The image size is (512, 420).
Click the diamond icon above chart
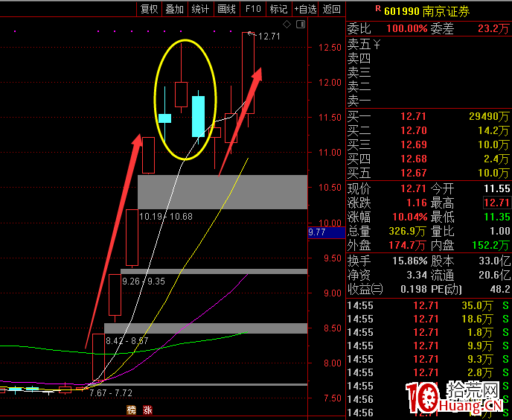(287, 24)
